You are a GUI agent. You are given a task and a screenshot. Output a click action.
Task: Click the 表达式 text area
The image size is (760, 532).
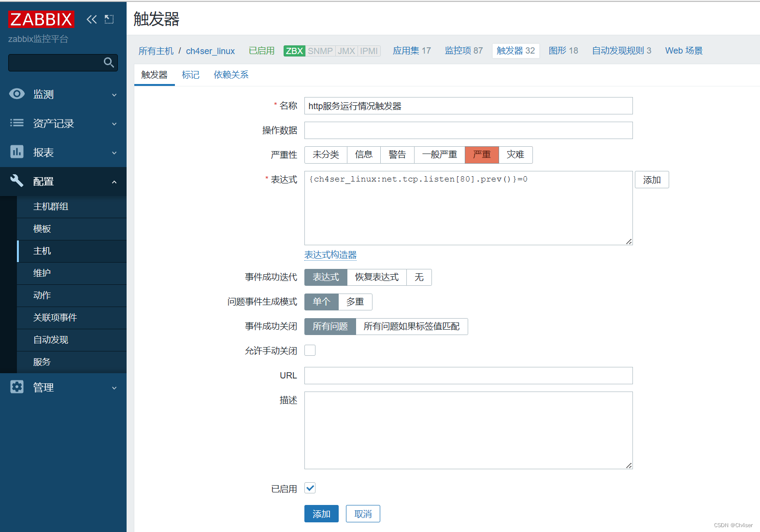pyautogui.click(x=468, y=208)
